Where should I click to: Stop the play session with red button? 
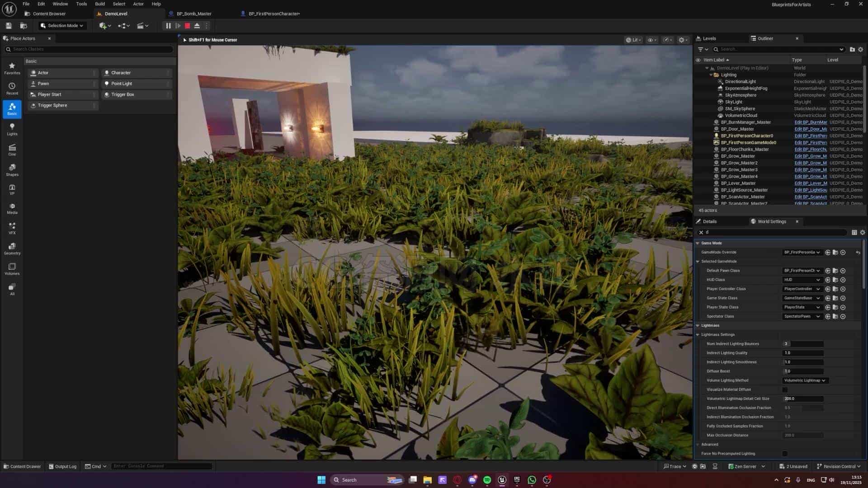tap(188, 26)
